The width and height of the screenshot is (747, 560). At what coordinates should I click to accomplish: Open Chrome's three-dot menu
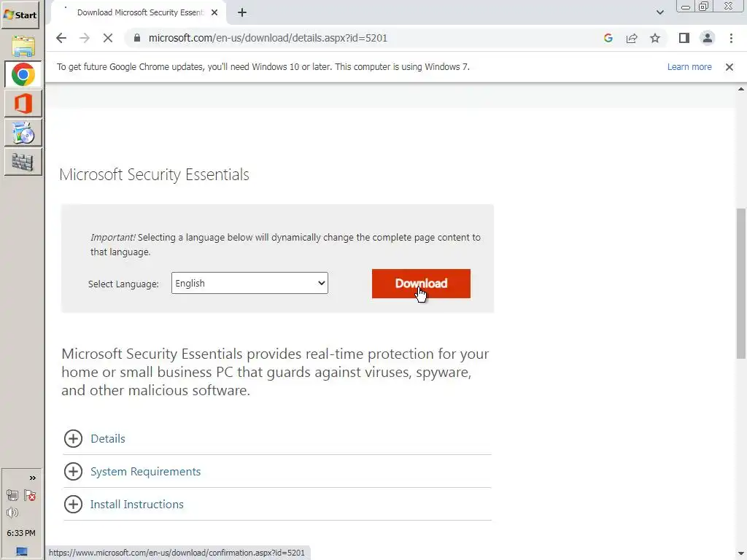(x=731, y=39)
